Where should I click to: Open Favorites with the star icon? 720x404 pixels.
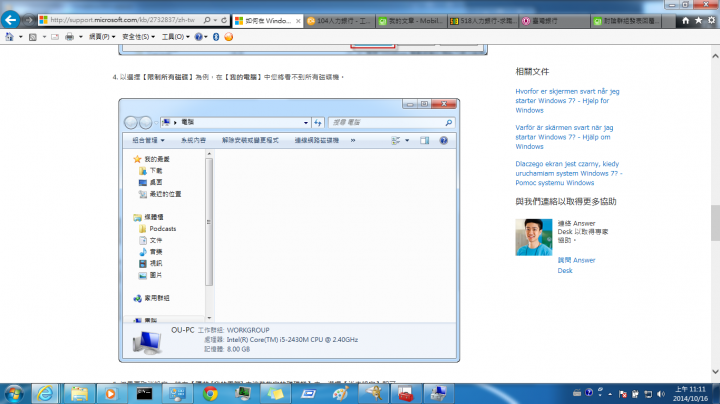pos(698,21)
